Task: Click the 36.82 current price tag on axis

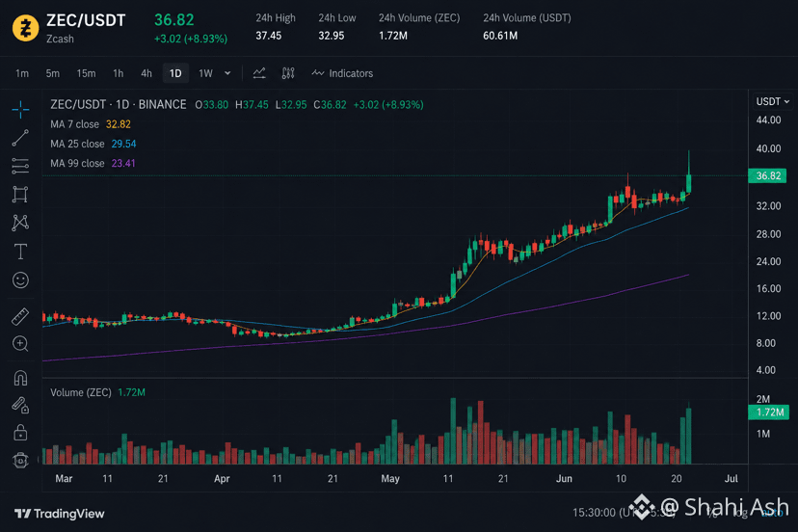Action: (x=768, y=175)
